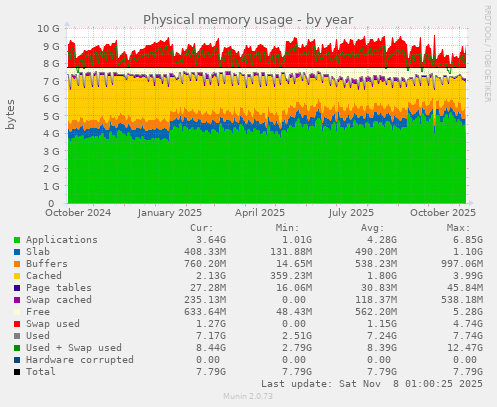Click Swap cached current value 235.13M
Screen dimensions: 497x407
pyautogui.click(x=205, y=300)
